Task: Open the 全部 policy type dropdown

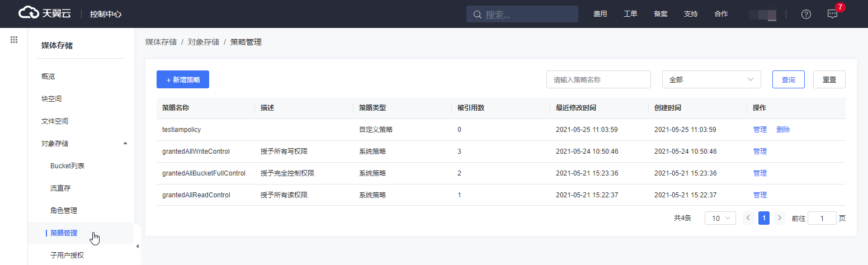Action: coord(711,79)
